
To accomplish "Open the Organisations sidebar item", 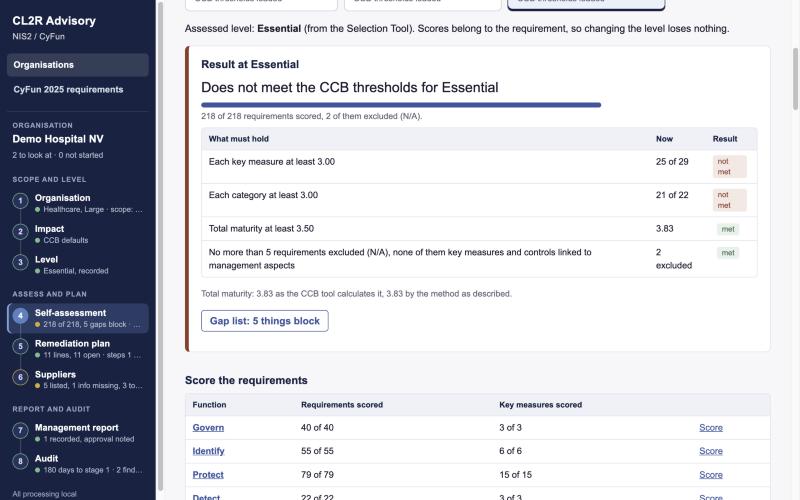I will (78, 65).
